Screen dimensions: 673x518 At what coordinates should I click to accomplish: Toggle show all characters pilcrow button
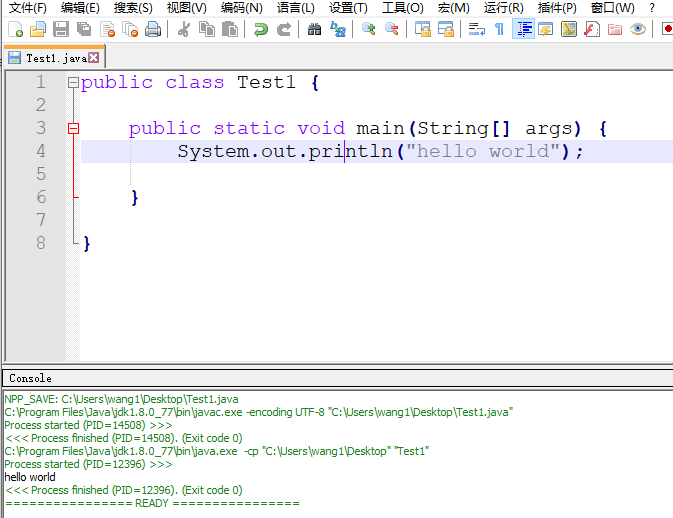pyautogui.click(x=500, y=29)
